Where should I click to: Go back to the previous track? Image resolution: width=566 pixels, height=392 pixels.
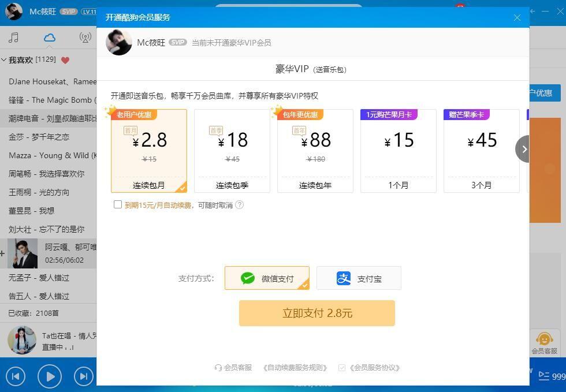pos(16,376)
